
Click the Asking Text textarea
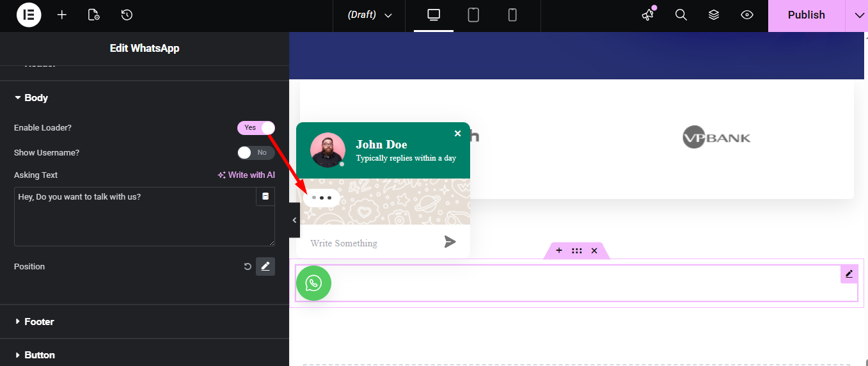[145, 216]
